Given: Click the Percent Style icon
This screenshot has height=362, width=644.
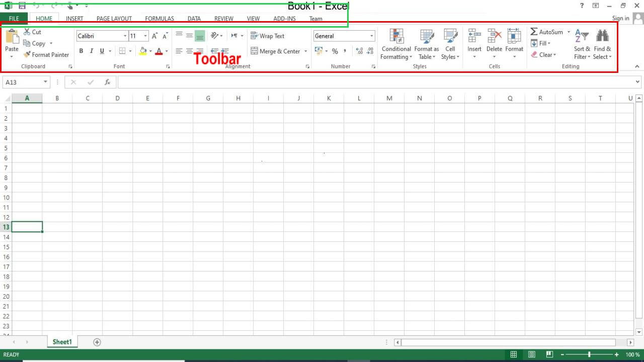Looking at the screenshot, I should pyautogui.click(x=335, y=51).
